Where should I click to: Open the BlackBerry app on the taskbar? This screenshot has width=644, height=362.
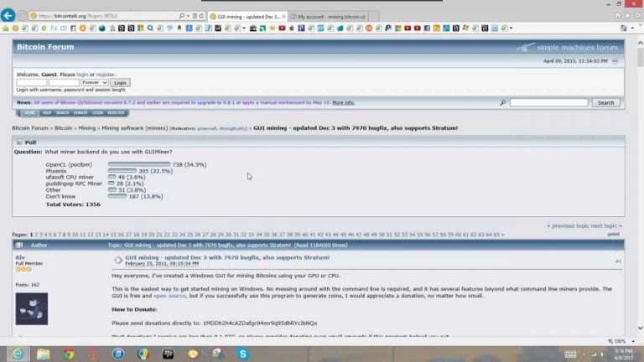point(168,354)
